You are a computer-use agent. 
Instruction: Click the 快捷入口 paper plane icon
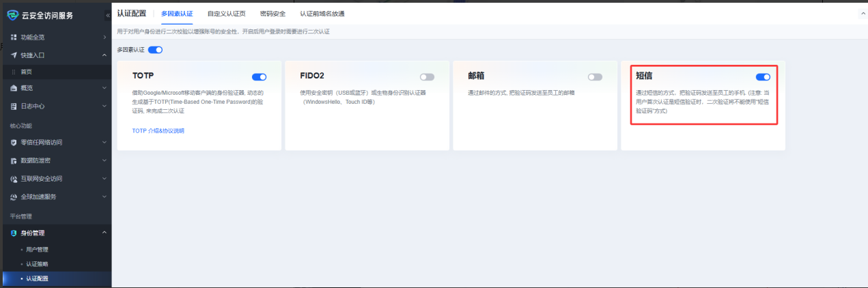[14, 55]
